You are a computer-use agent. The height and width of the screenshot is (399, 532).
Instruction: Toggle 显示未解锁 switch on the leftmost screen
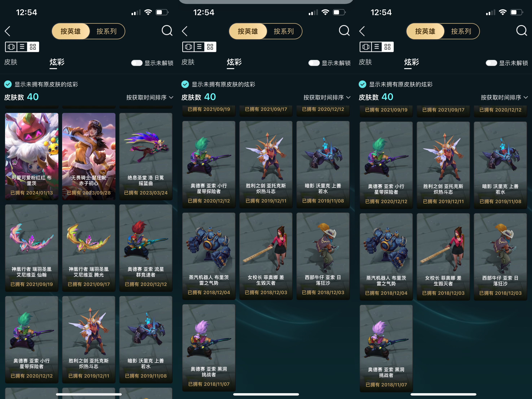tap(137, 63)
